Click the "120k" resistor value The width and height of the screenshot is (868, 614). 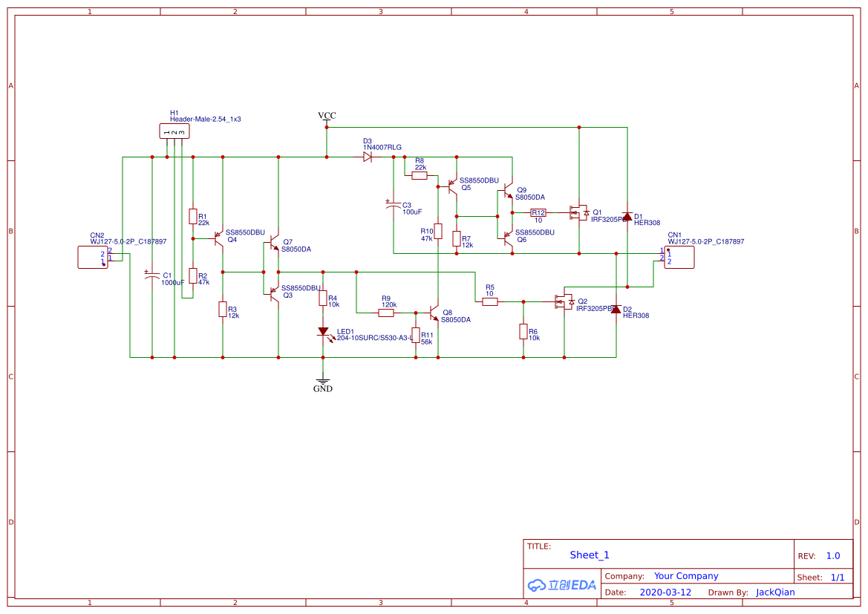[x=389, y=305]
